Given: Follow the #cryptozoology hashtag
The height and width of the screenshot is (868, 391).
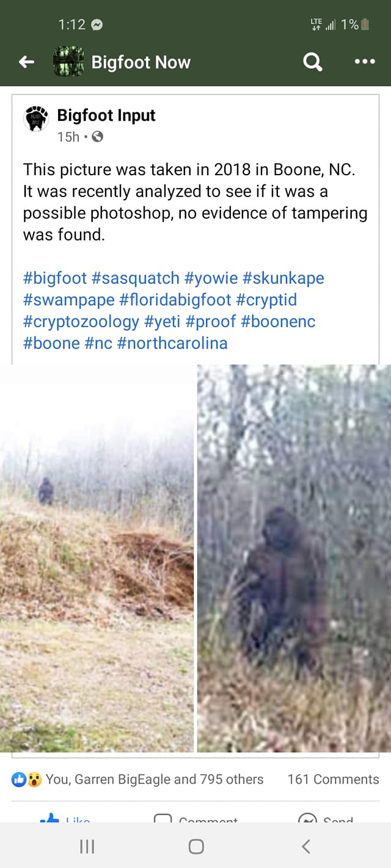Looking at the screenshot, I should (81, 321).
